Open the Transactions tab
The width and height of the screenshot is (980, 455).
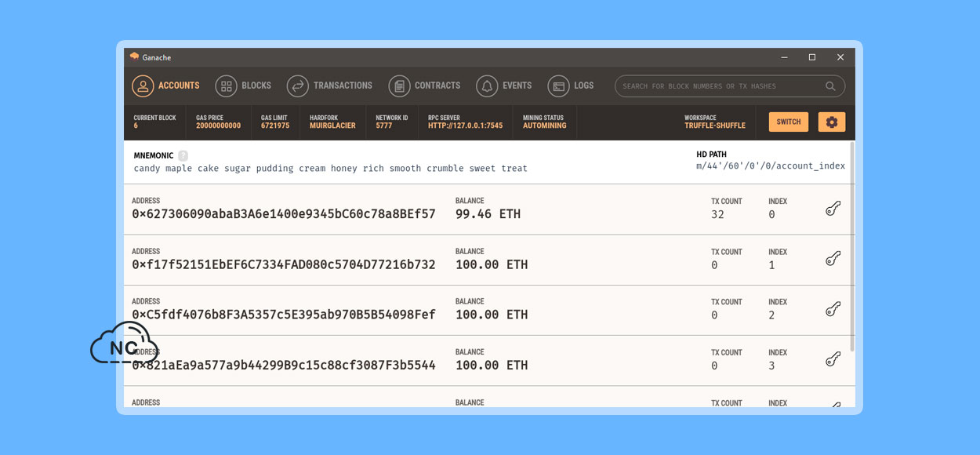[329, 86]
